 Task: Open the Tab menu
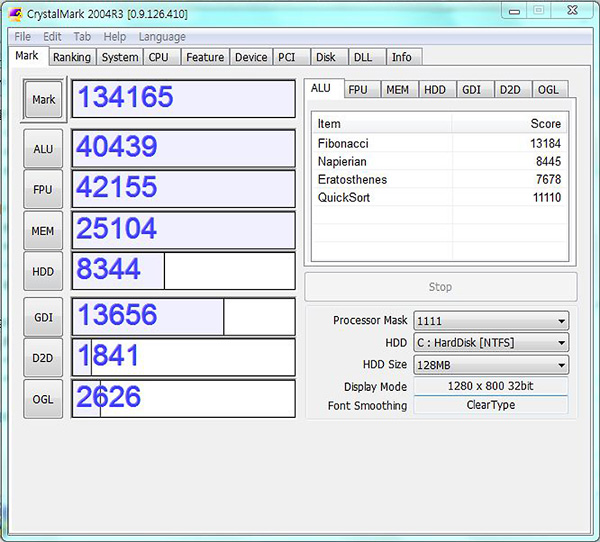pyautogui.click(x=82, y=37)
